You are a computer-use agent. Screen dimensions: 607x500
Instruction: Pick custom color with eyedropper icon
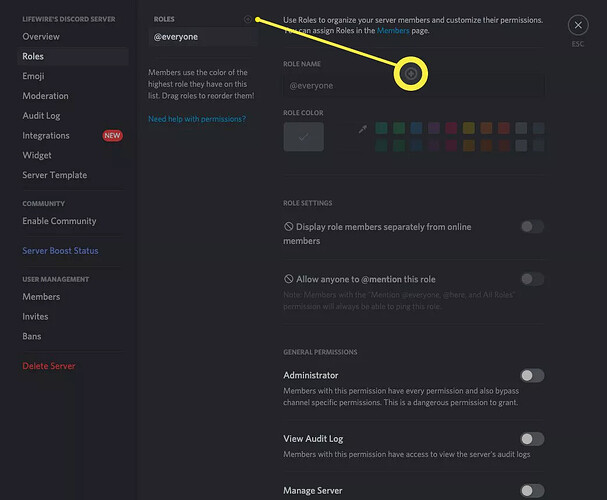[x=362, y=129]
